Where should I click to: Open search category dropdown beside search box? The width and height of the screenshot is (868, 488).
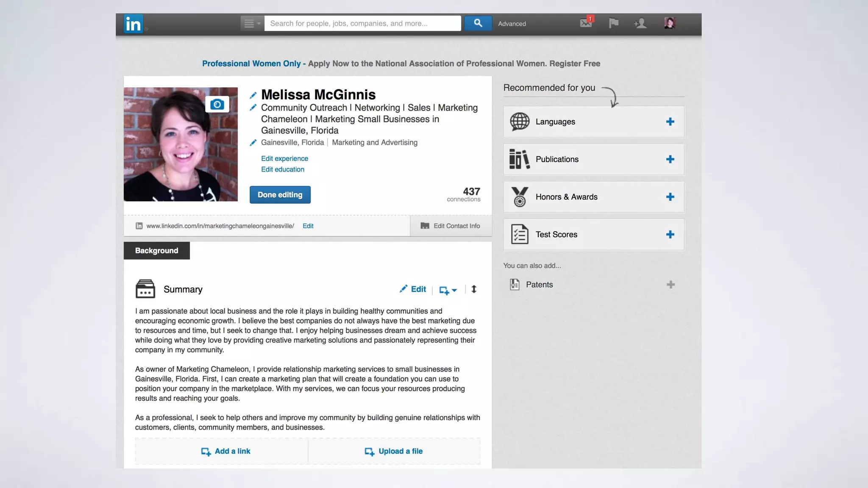pos(252,24)
